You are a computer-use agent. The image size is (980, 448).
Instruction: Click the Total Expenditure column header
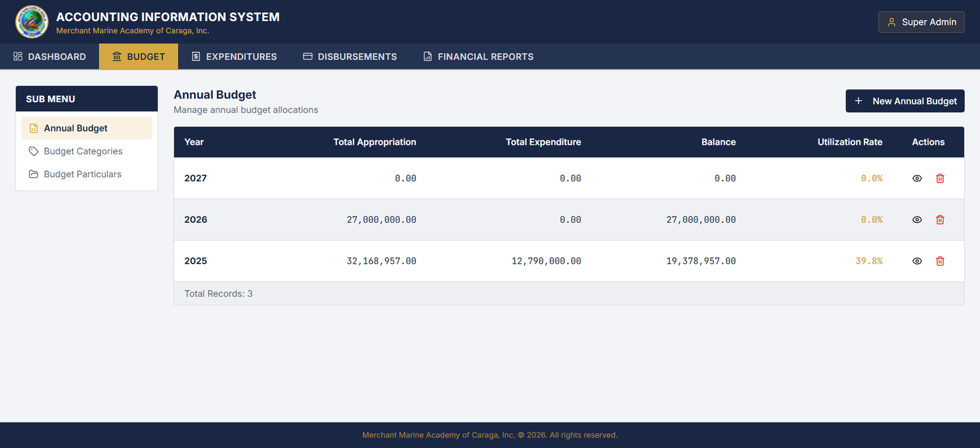544,142
